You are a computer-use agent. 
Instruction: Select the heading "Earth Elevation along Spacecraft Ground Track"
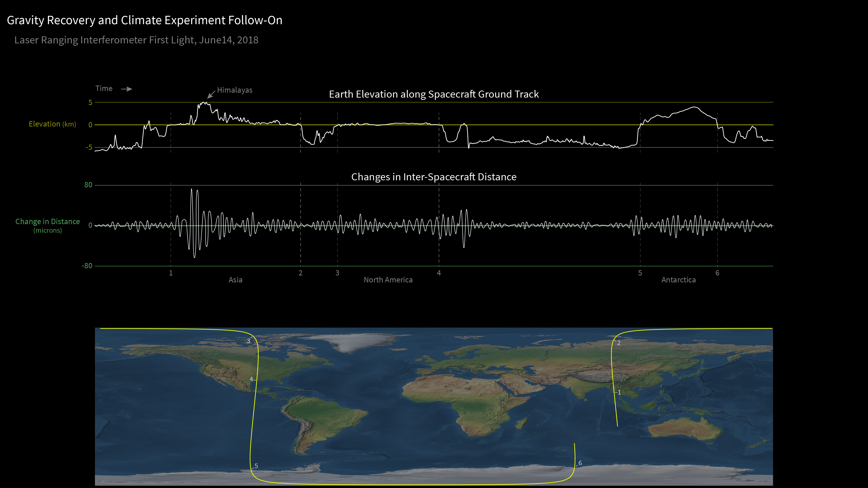click(434, 94)
